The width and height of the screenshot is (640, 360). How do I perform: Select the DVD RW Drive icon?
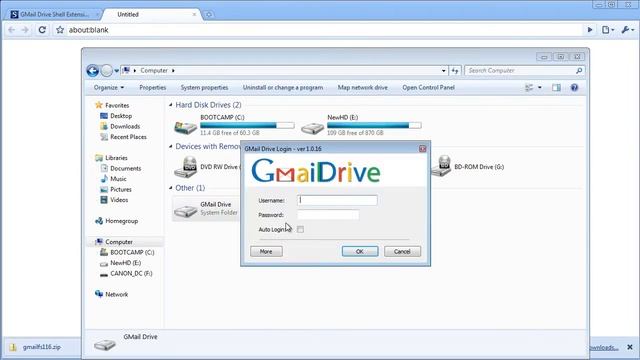186,167
